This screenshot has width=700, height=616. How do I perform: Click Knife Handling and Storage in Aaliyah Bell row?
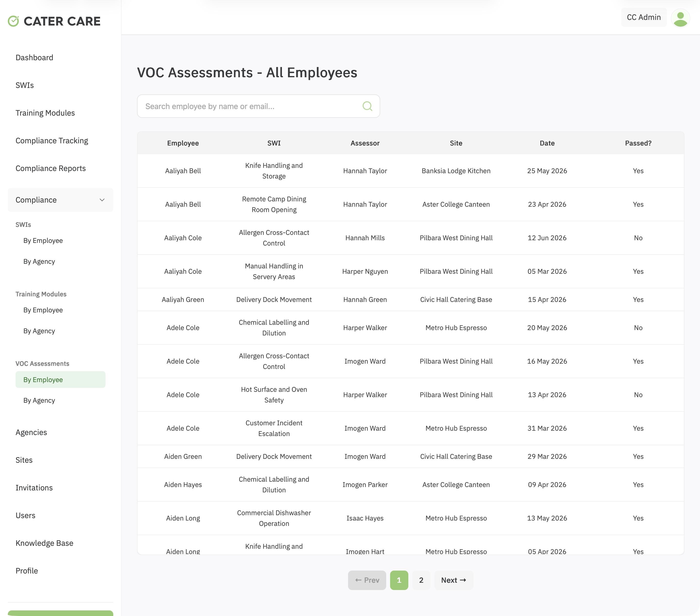(x=274, y=171)
